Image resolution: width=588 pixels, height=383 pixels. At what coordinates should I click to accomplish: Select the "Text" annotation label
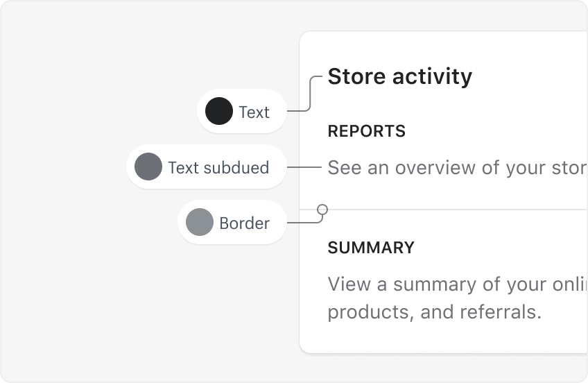pos(254,112)
